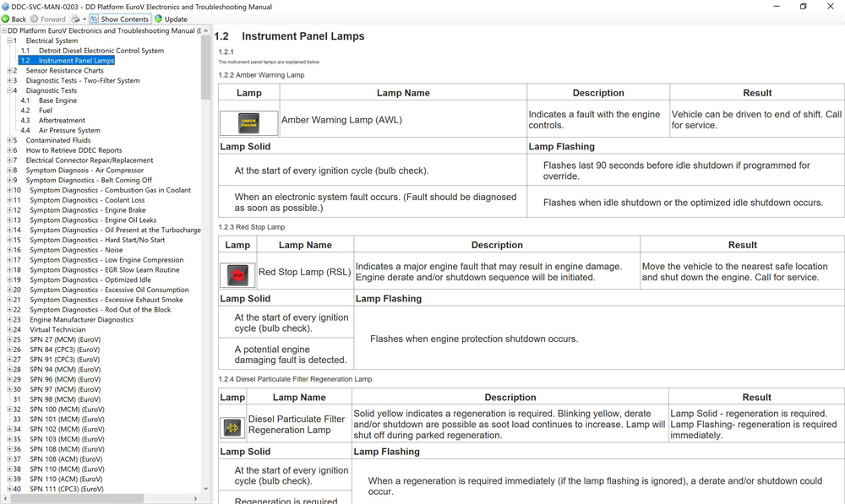Open the dropdown arrow beside the Print icon
Screen dimensions: 845x504
(84, 19)
